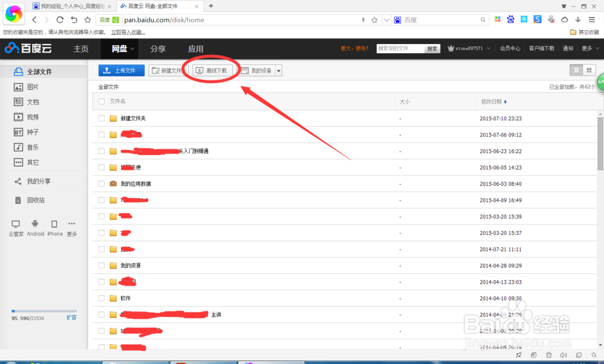
Task: Check the 软件 folder checkbox
Action: [101, 298]
